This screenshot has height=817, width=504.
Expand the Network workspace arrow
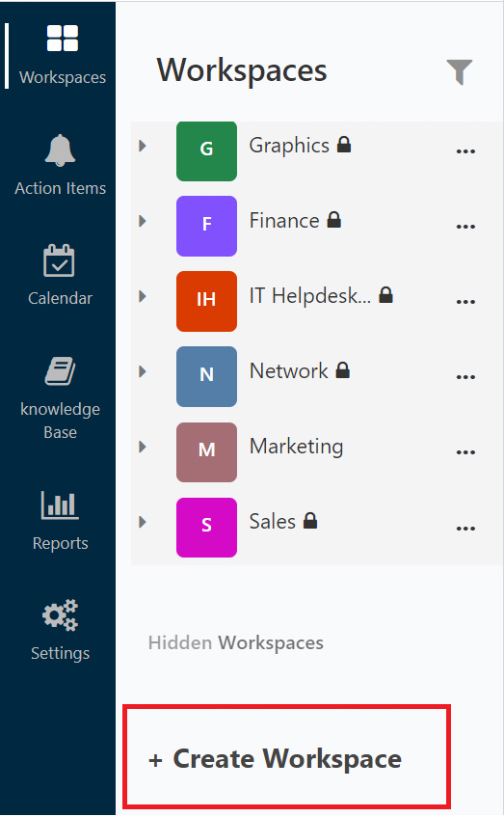[x=142, y=371]
